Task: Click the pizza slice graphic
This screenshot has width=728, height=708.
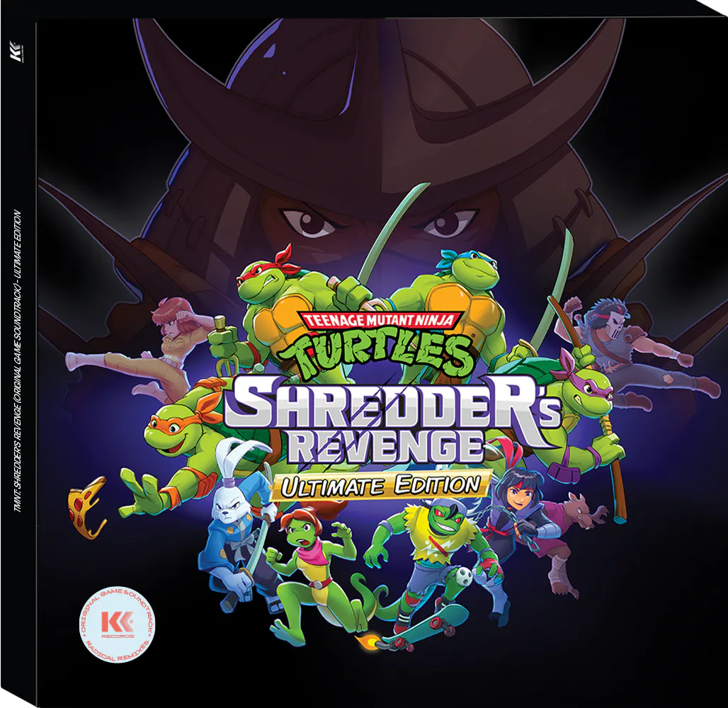Action: coord(88,508)
